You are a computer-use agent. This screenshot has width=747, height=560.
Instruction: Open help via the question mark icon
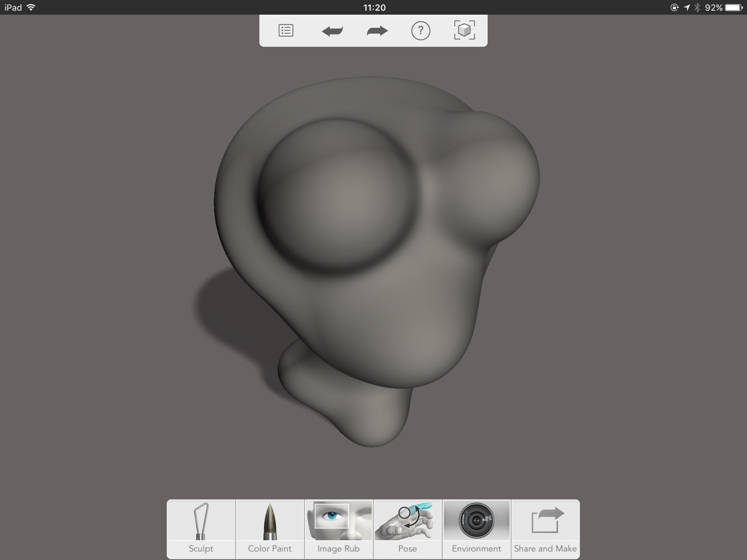click(x=421, y=30)
